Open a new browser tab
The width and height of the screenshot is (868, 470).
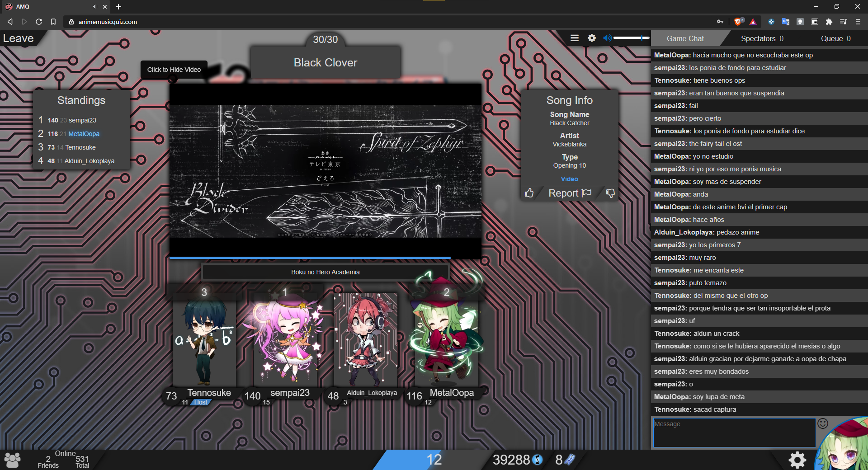click(x=118, y=7)
